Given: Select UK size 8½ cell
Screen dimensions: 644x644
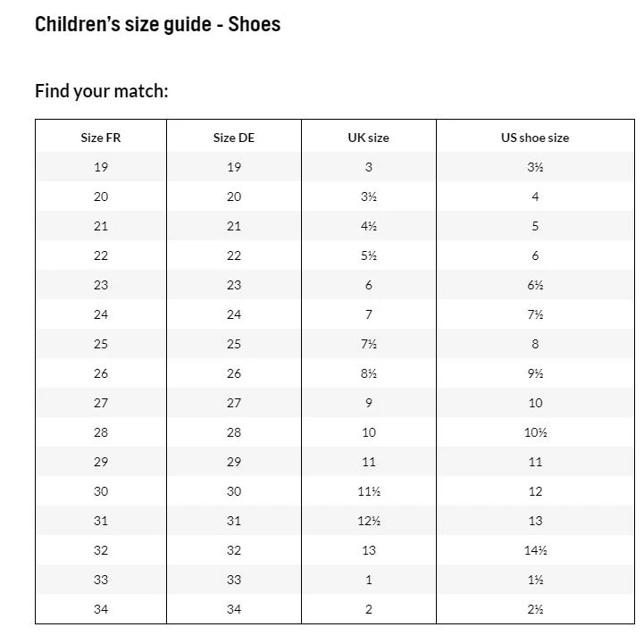Looking at the screenshot, I should tap(368, 373).
